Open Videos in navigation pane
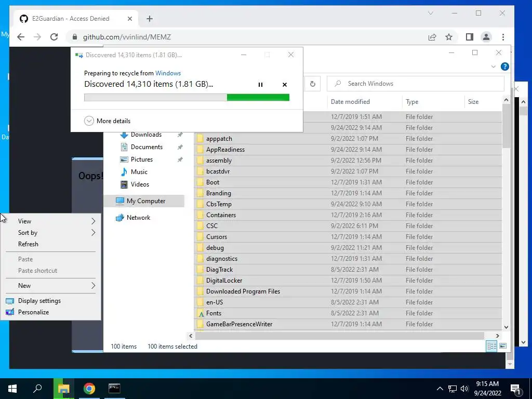532x399 pixels. click(140, 184)
